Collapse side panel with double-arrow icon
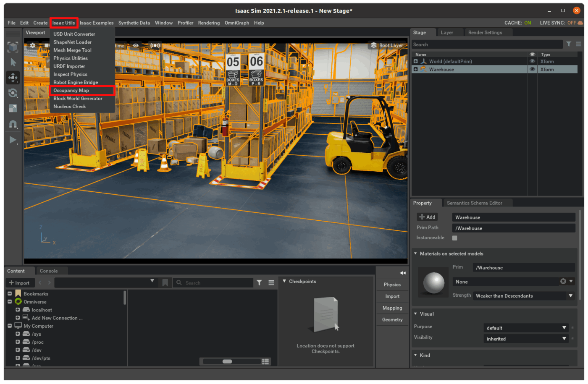This screenshot has height=384, width=588. [403, 273]
